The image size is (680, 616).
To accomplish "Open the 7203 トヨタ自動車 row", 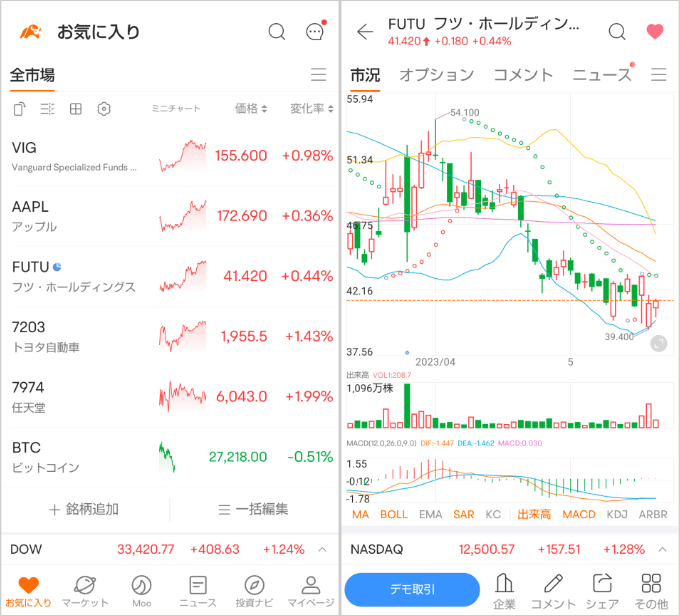I will tap(170, 337).
